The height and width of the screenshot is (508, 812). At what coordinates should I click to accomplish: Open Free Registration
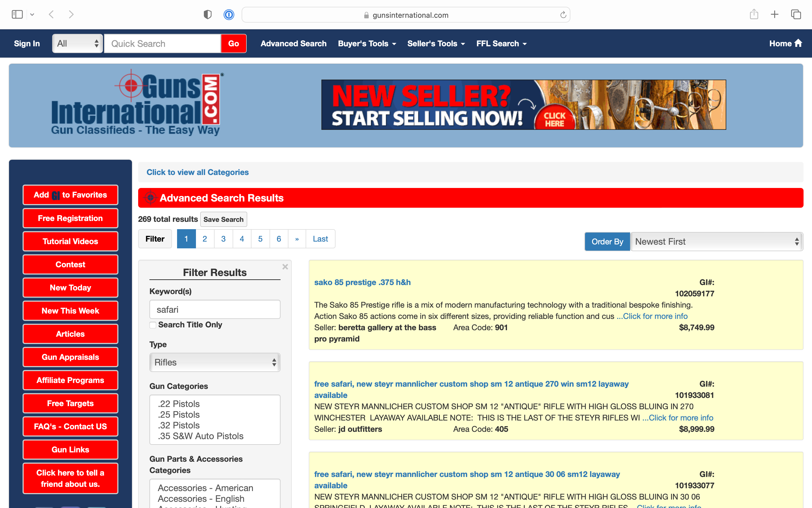tap(70, 218)
